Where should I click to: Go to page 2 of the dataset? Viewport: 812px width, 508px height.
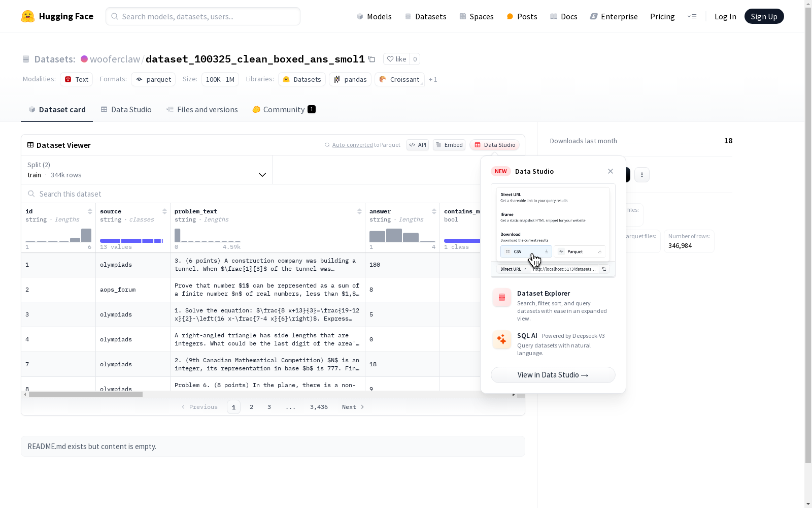pyautogui.click(x=251, y=407)
